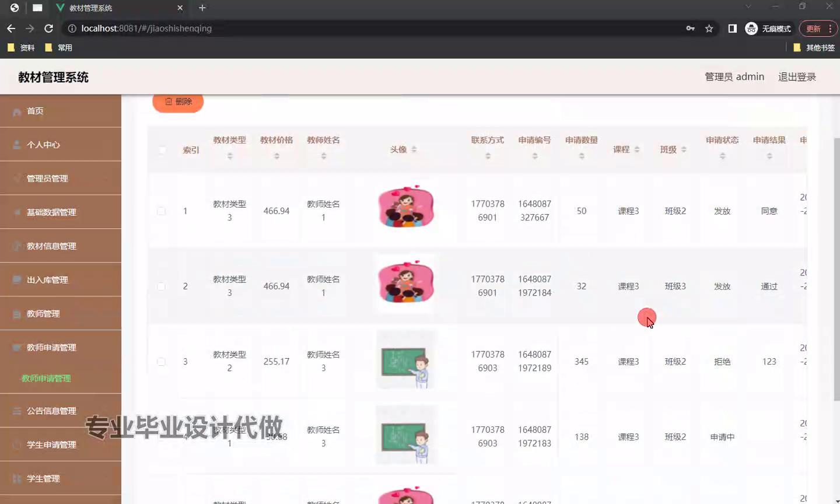The width and height of the screenshot is (840, 504).
Task: Click 通过 result cell in row 2
Action: (x=769, y=286)
